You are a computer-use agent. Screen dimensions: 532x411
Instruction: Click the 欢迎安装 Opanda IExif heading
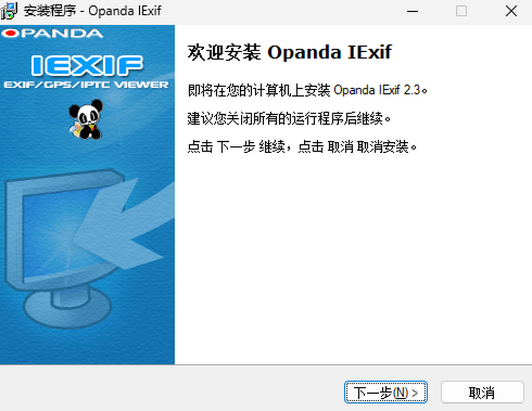[x=289, y=52]
